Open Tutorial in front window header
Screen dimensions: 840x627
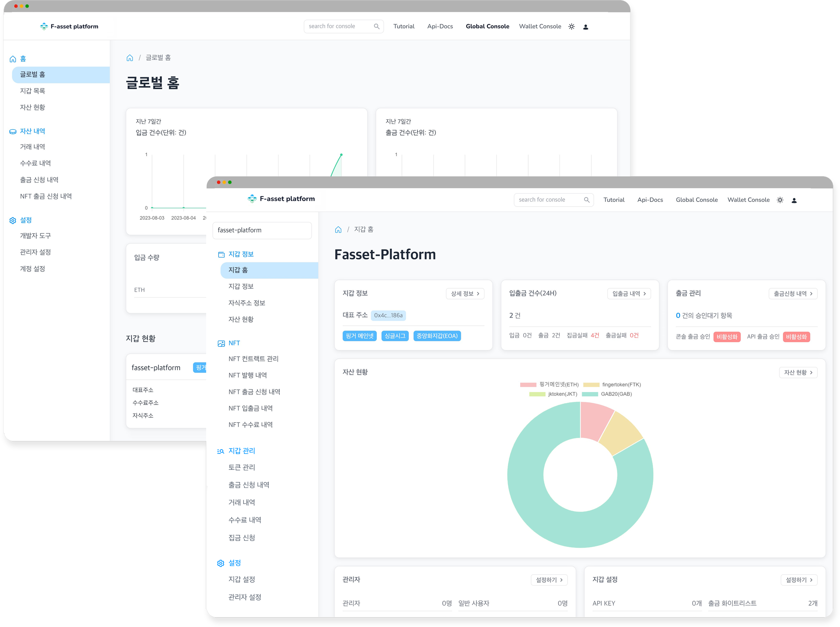[614, 200]
